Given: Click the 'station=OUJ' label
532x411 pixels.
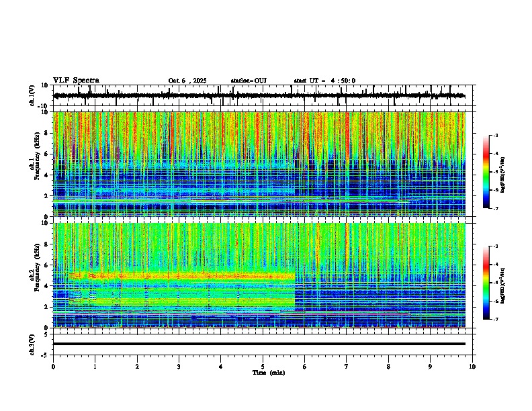Looking at the screenshot, I should pyautogui.click(x=249, y=81).
